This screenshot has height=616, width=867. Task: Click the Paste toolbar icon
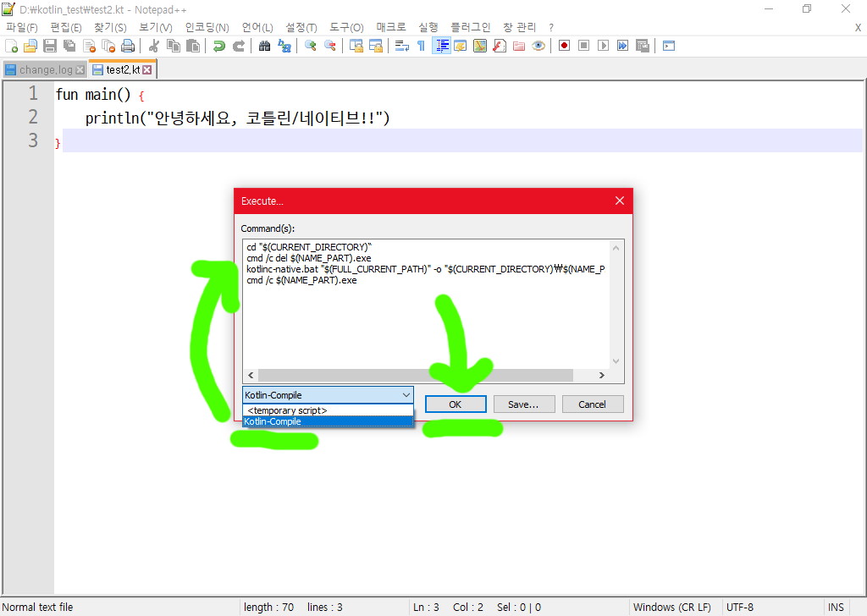pyautogui.click(x=193, y=46)
